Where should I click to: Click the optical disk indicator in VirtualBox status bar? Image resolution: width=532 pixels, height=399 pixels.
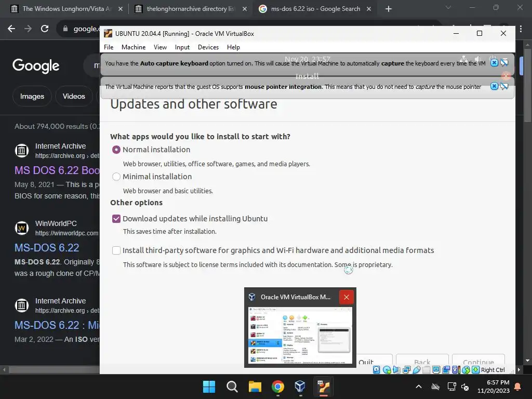[387, 370]
